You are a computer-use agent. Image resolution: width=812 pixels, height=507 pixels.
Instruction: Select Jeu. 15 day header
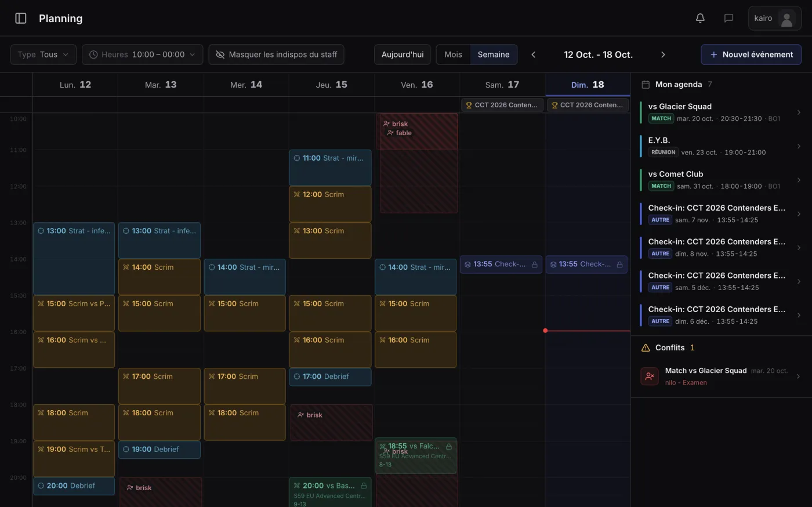pos(332,85)
